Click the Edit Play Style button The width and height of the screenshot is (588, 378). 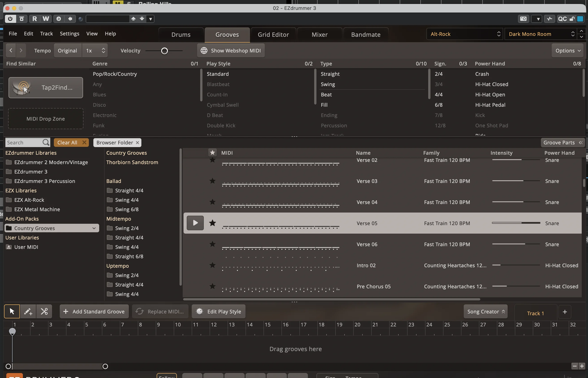pyautogui.click(x=218, y=311)
